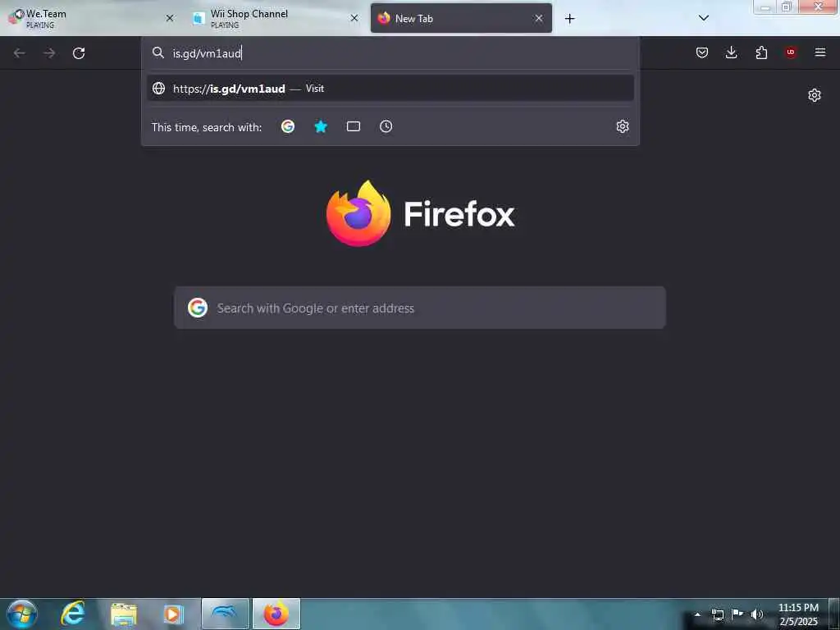
Task: Select the New Tab tab
Action: [461, 18]
